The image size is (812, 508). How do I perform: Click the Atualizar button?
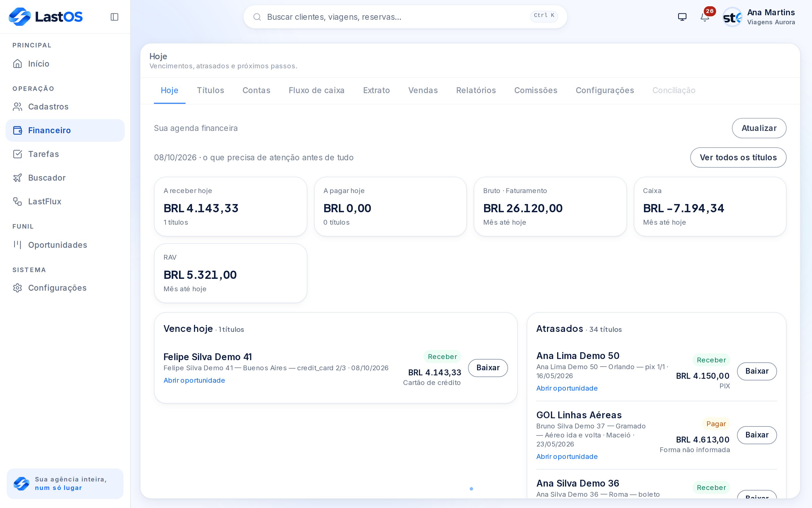pyautogui.click(x=759, y=128)
